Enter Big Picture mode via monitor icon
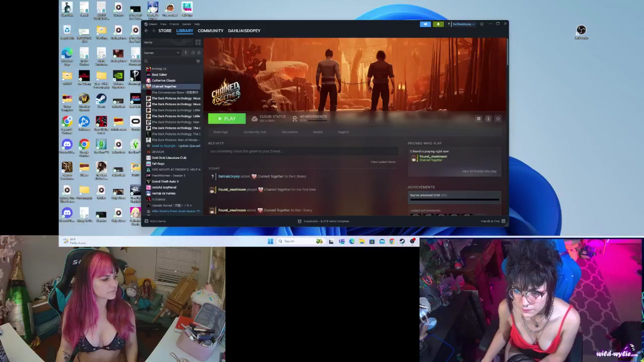 482,24
